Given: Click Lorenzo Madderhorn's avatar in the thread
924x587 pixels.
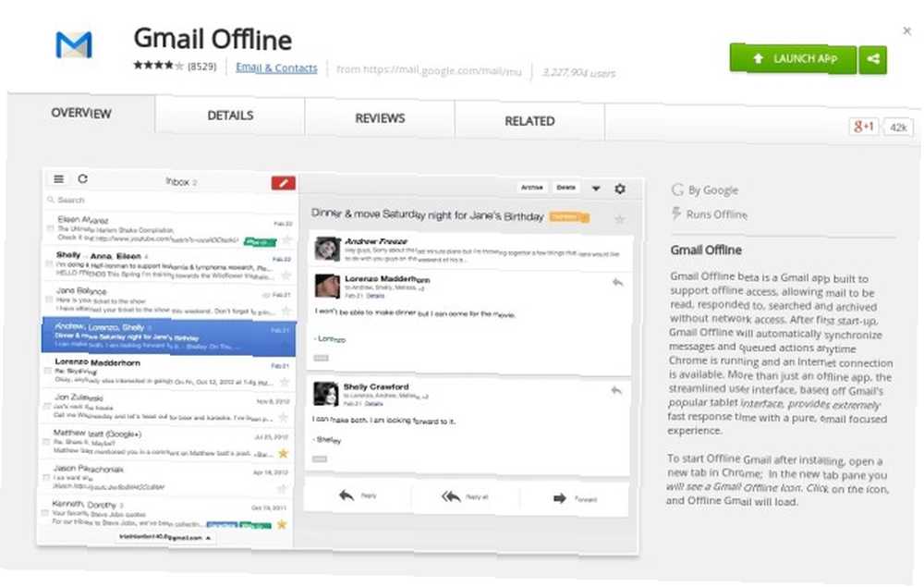Looking at the screenshot, I should tap(327, 287).
